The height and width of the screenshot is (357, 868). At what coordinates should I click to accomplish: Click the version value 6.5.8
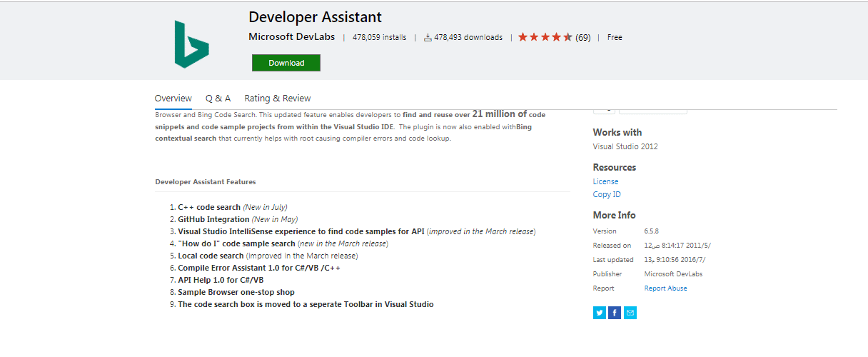pyautogui.click(x=651, y=231)
